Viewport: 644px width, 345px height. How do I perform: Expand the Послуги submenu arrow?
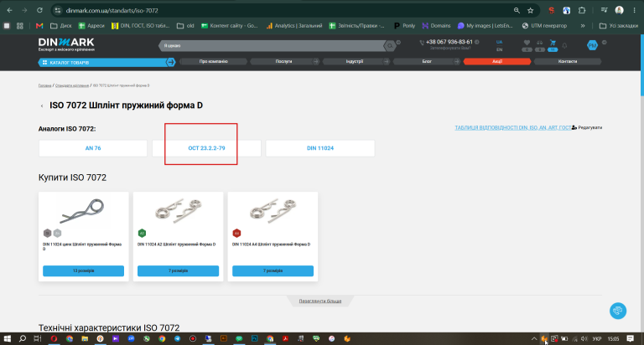(316, 61)
